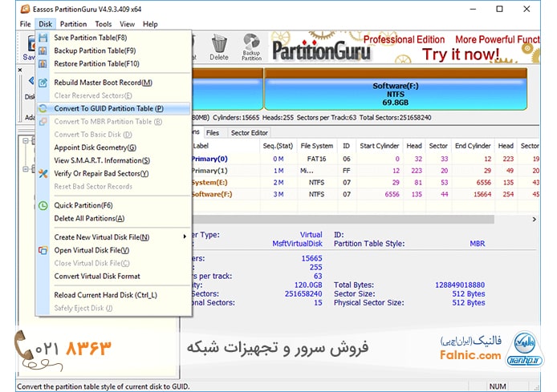Click the Verify Or Repair Bad Sectors icon
The width and height of the screenshot is (557, 392).
click(x=43, y=173)
